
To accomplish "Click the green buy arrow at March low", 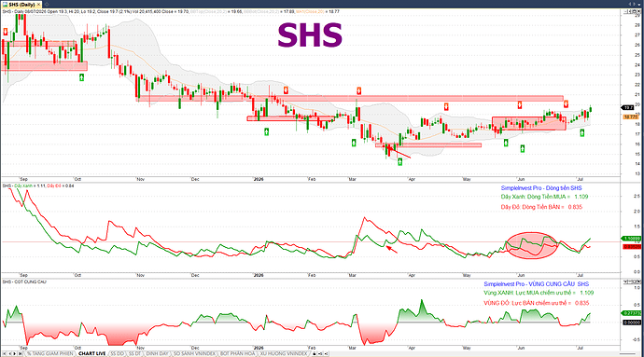I will point(399,161).
